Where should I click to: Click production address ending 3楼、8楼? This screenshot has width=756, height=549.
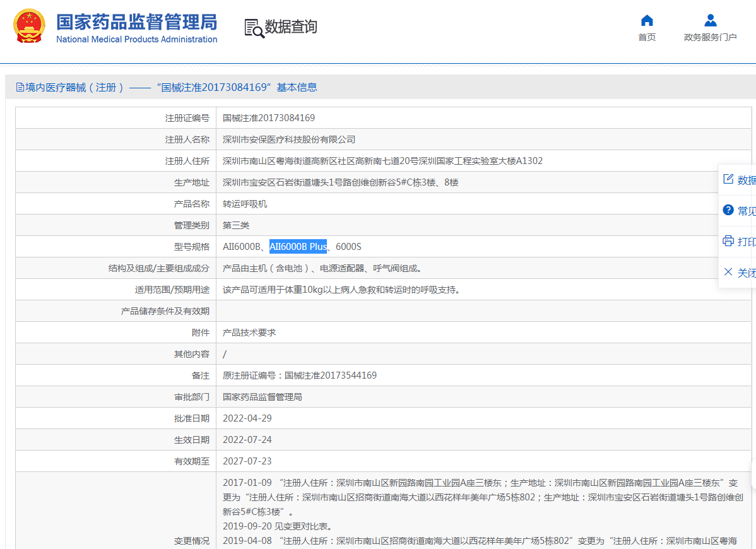[x=340, y=182]
